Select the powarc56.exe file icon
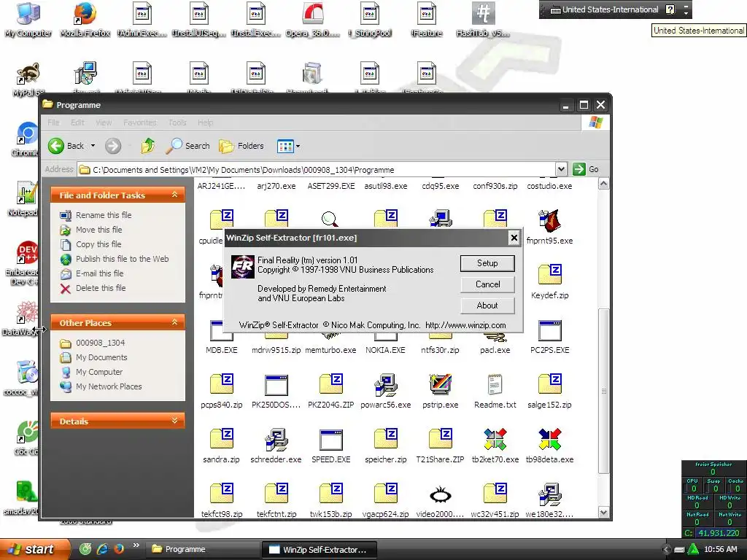The width and height of the screenshot is (747, 560). [386, 385]
